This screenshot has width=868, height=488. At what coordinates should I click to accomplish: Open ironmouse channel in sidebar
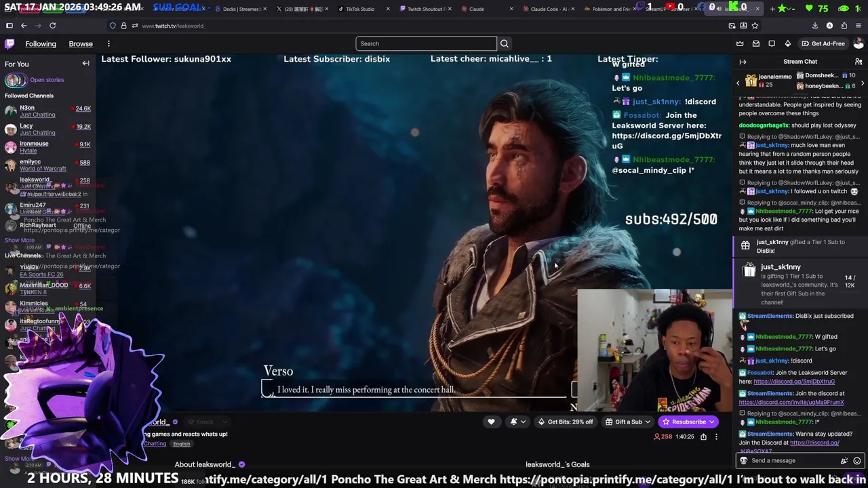click(47, 147)
